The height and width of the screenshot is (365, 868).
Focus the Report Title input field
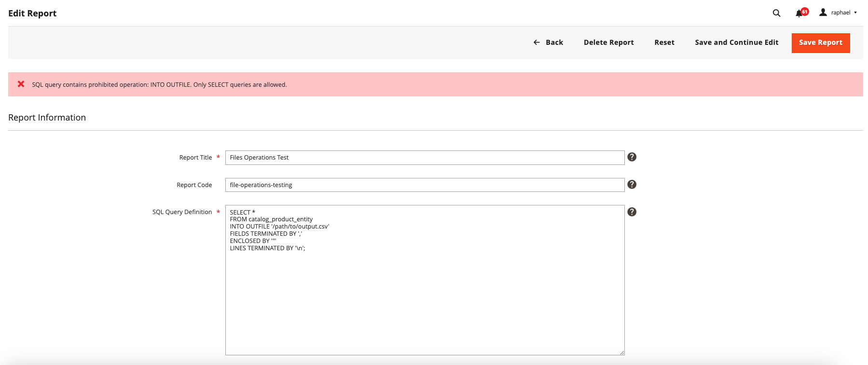pyautogui.click(x=425, y=158)
